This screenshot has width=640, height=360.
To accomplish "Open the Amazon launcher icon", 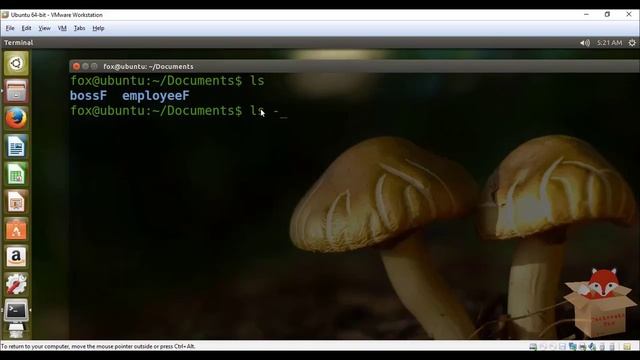I will tap(16, 257).
